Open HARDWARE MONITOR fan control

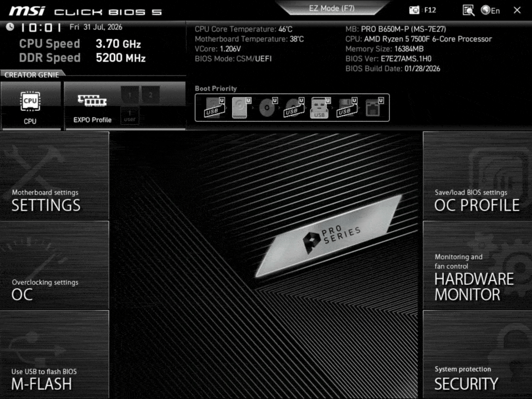pyautogui.click(x=477, y=265)
